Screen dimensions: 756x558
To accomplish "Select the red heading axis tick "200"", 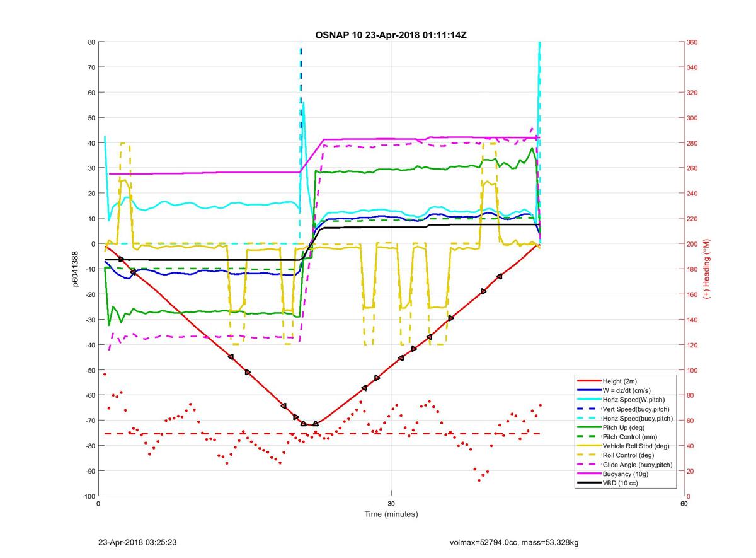I will (693, 244).
